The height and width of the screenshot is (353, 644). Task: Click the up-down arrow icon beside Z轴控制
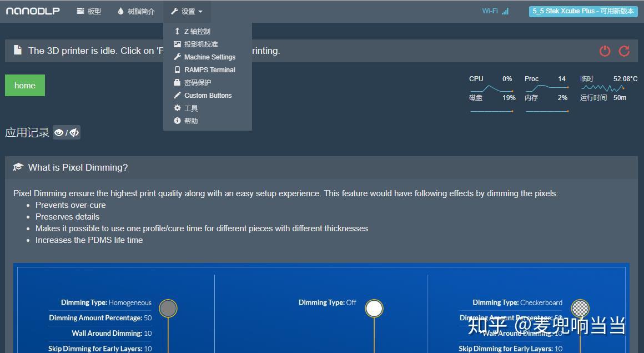tap(177, 31)
